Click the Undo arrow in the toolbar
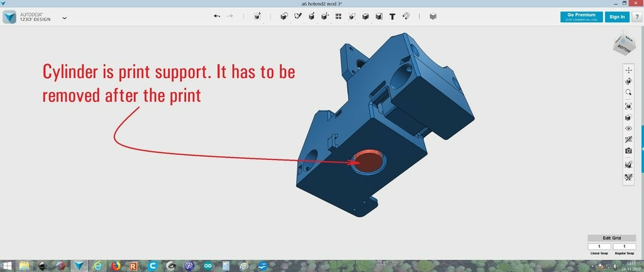The height and width of the screenshot is (272, 644). tap(217, 17)
